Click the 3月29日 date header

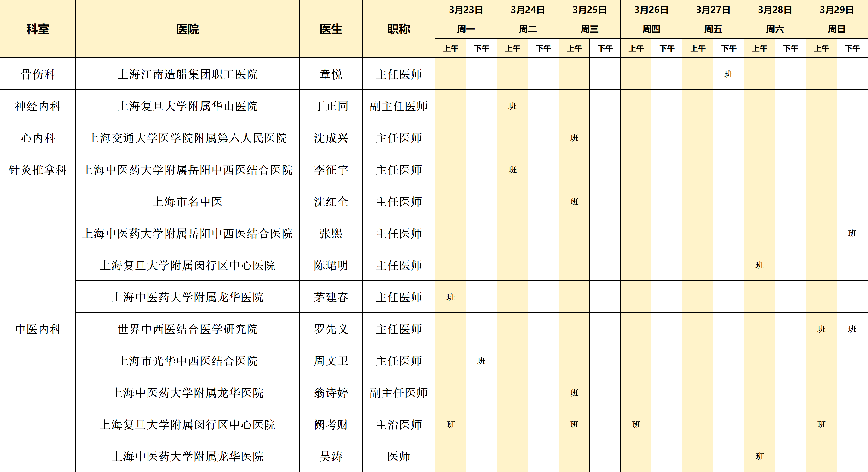837,10
